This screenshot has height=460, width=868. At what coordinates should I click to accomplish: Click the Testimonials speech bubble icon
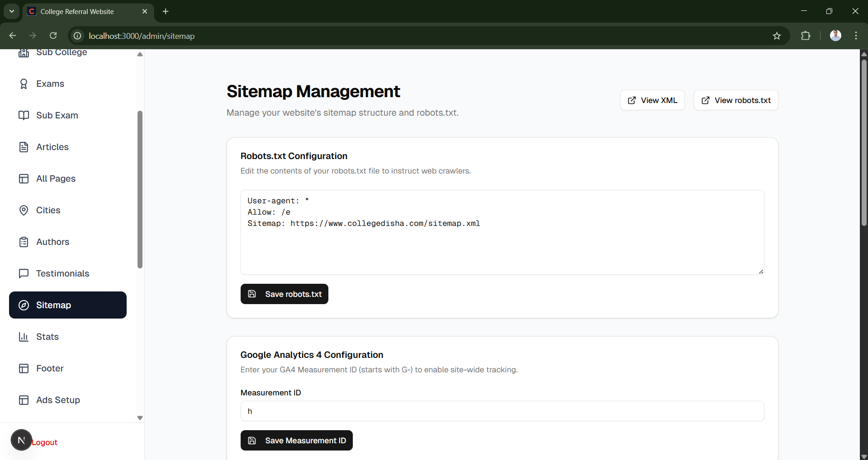click(x=24, y=274)
